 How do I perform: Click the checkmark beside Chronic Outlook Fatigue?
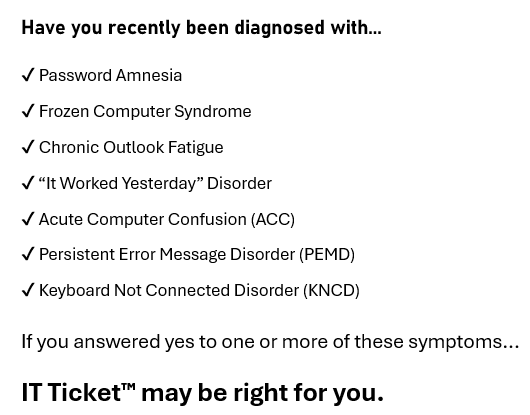(28, 147)
